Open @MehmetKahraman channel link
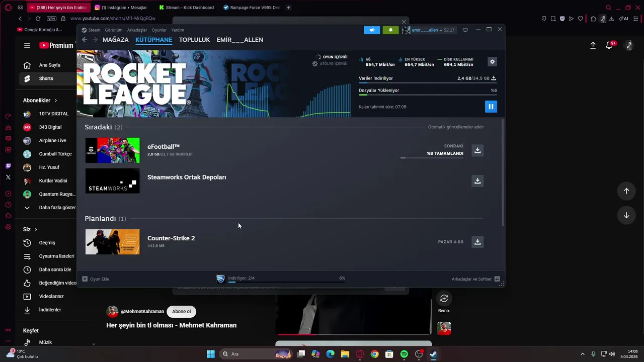The width and height of the screenshot is (644, 362). coord(142,312)
